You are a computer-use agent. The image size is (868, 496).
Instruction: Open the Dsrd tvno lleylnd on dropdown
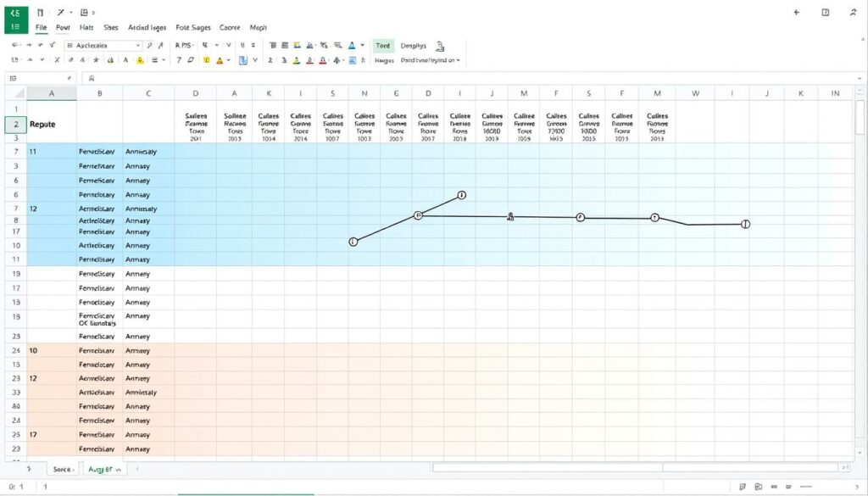[430, 60]
